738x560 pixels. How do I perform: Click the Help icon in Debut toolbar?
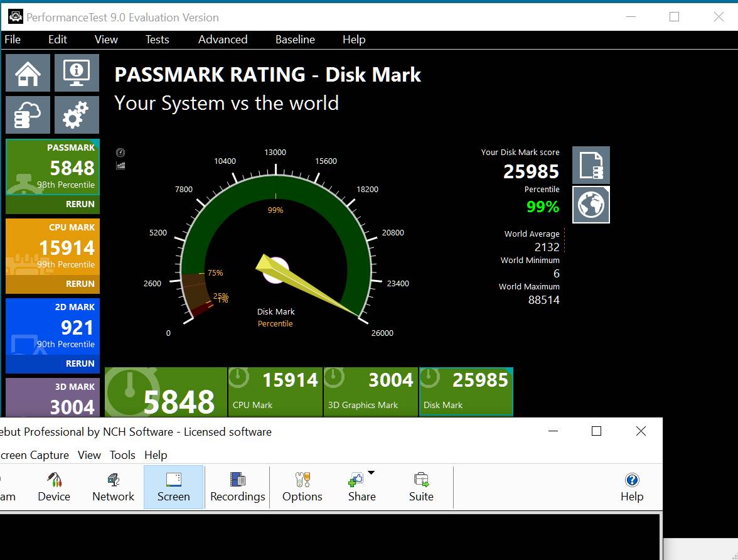(x=631, y=487)
